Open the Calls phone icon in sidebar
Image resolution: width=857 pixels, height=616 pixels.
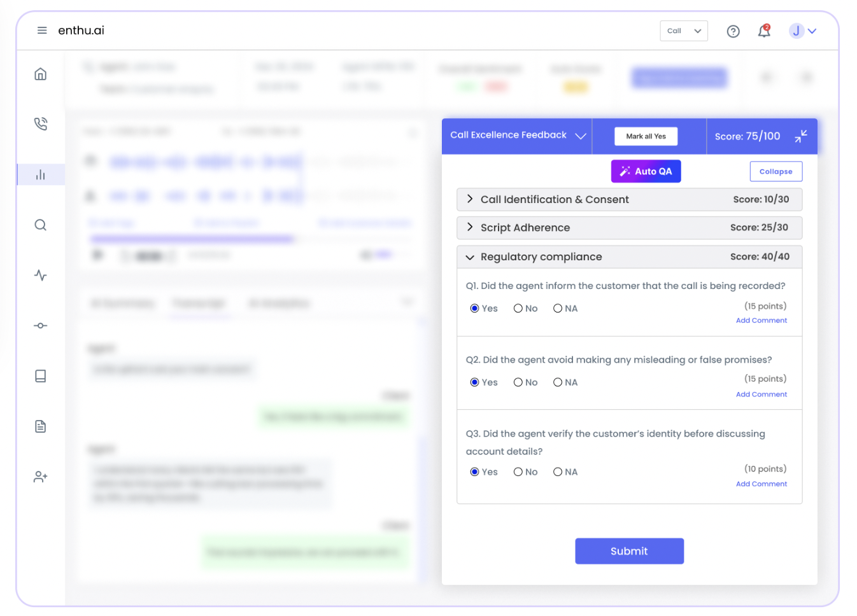click(x=41, y=123)
